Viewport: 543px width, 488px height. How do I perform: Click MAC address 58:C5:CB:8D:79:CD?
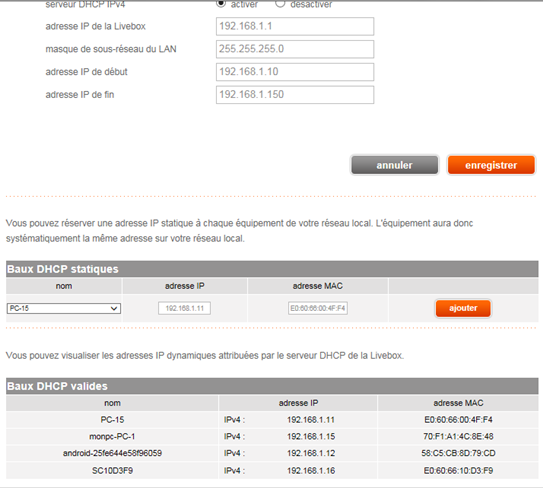coord(459,453)
